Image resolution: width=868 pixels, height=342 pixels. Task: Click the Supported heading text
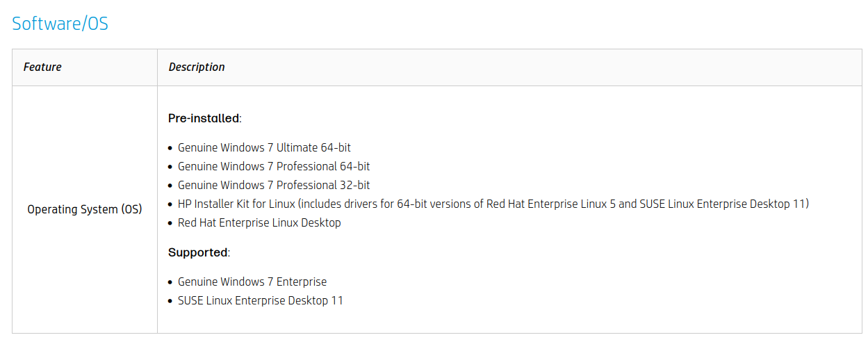(198, 252)
